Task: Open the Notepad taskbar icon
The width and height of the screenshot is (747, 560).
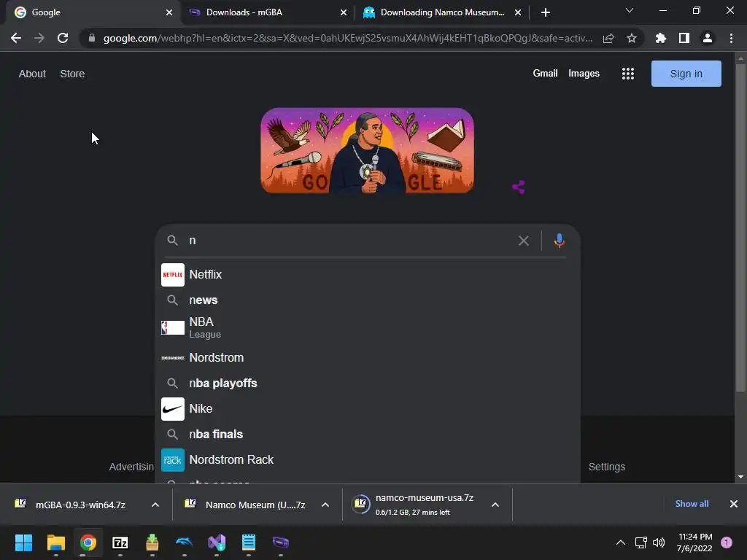Action: [x=249, y=542]
